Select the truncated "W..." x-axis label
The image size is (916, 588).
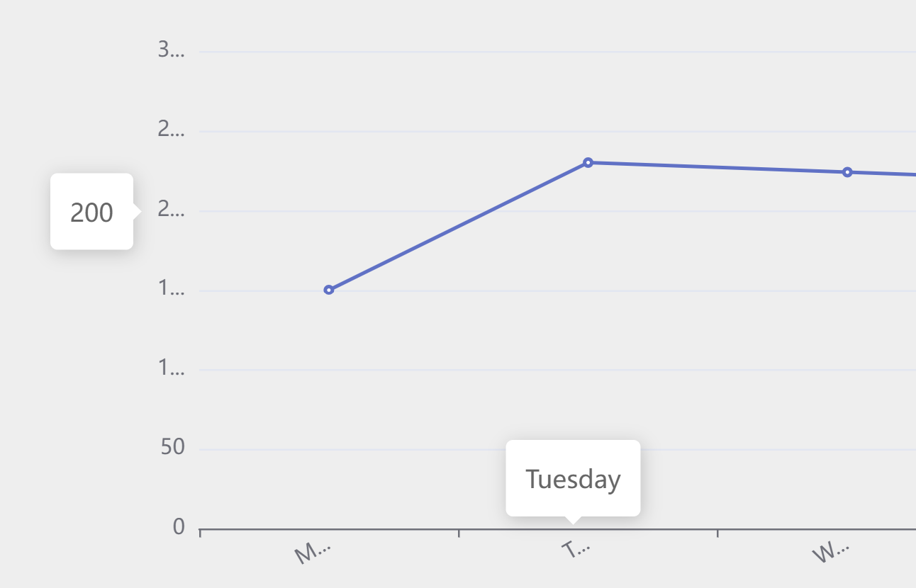(x=830, y=553)
